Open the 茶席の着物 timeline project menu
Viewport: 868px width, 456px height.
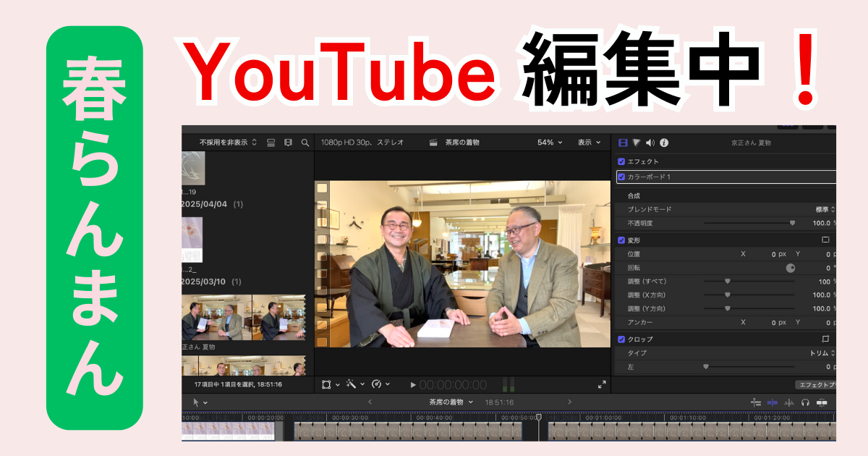point(451,402)
